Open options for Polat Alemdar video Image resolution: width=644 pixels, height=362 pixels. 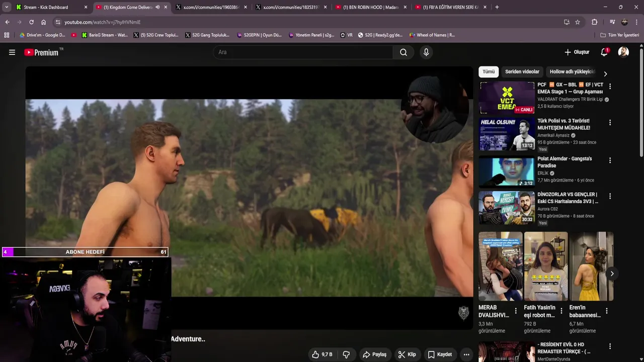610,160
